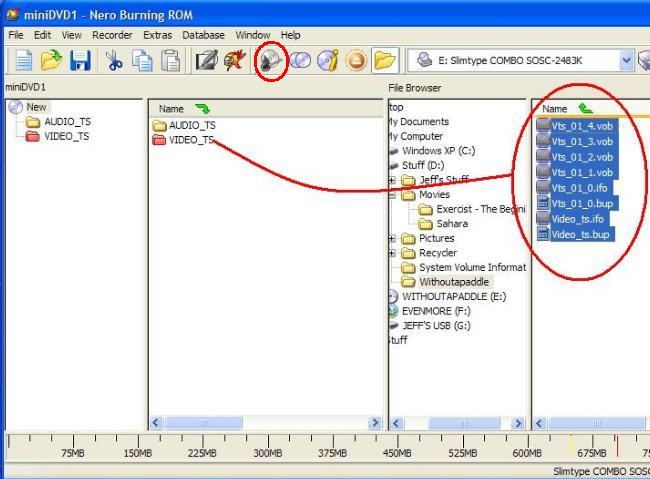The image size is (650, 479).
Task: Collapse the Movies folder
Action: coord(392,195)
